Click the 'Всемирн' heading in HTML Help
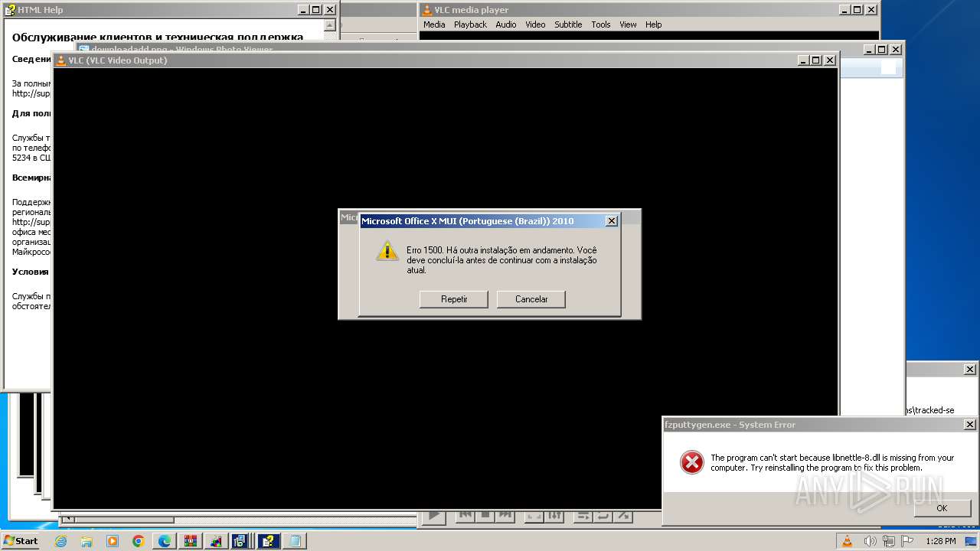980x551 pixels. click(x=31, y=178)
